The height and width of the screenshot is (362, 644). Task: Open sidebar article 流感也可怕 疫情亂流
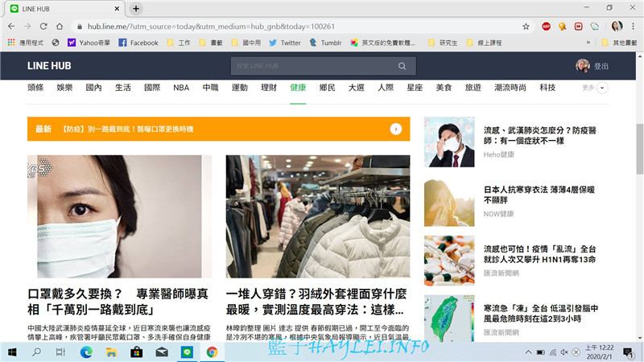click(x=539, y=254)
